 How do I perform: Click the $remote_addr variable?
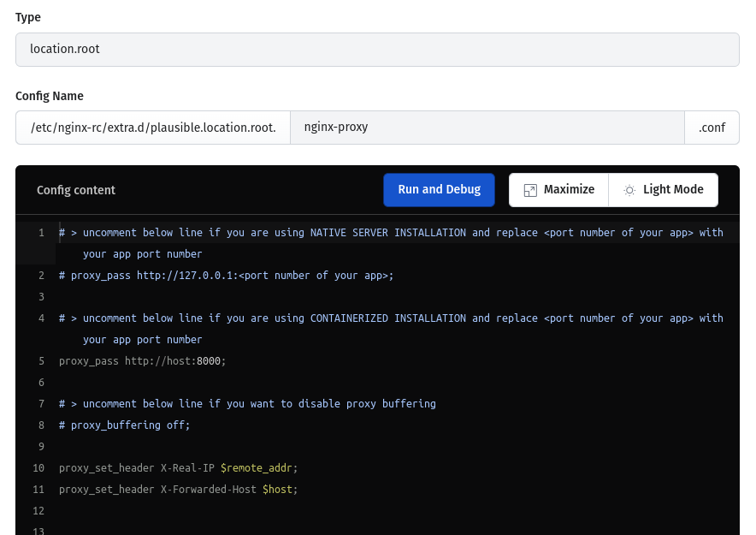(x=256, y=468)
